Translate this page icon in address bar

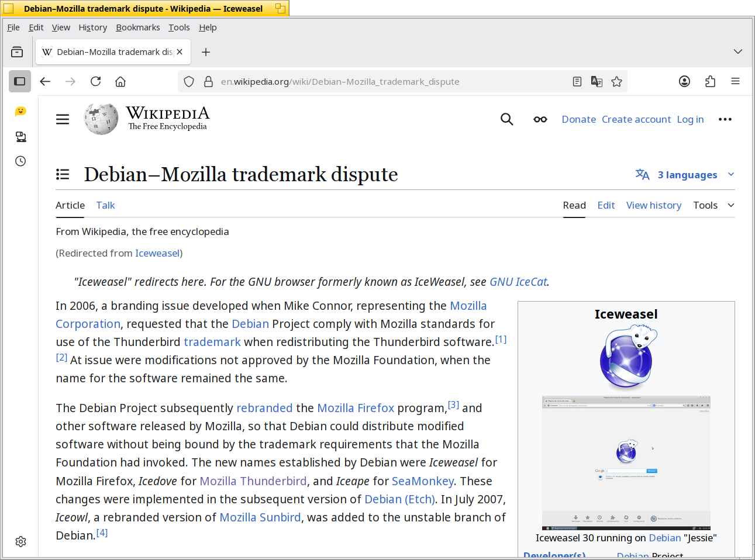pos(597,82)
